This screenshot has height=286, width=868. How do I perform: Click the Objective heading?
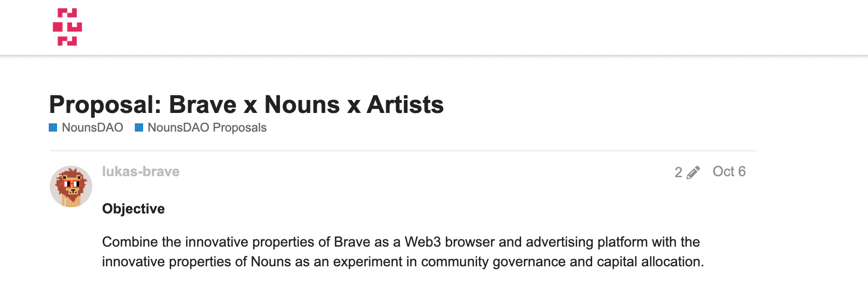pos(133,209)
